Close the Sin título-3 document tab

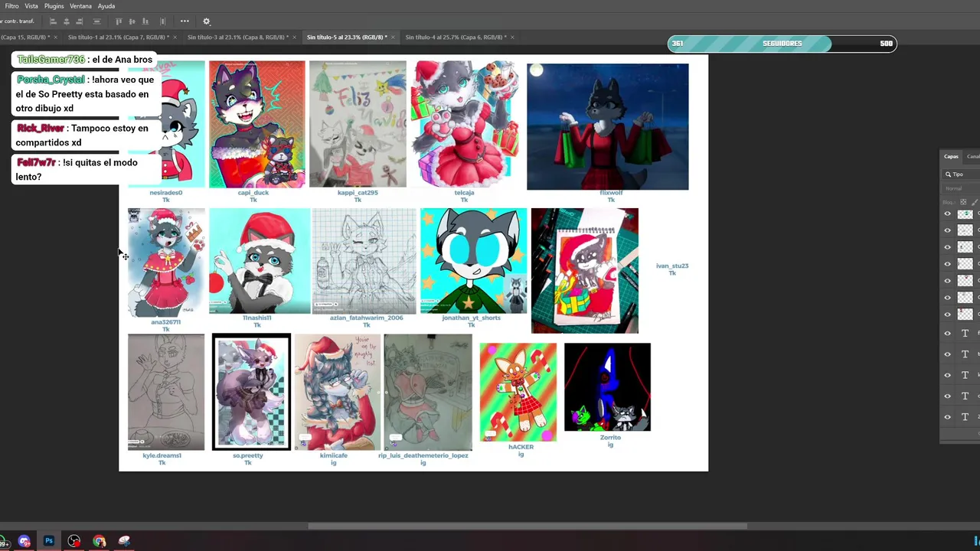(293, 37)
